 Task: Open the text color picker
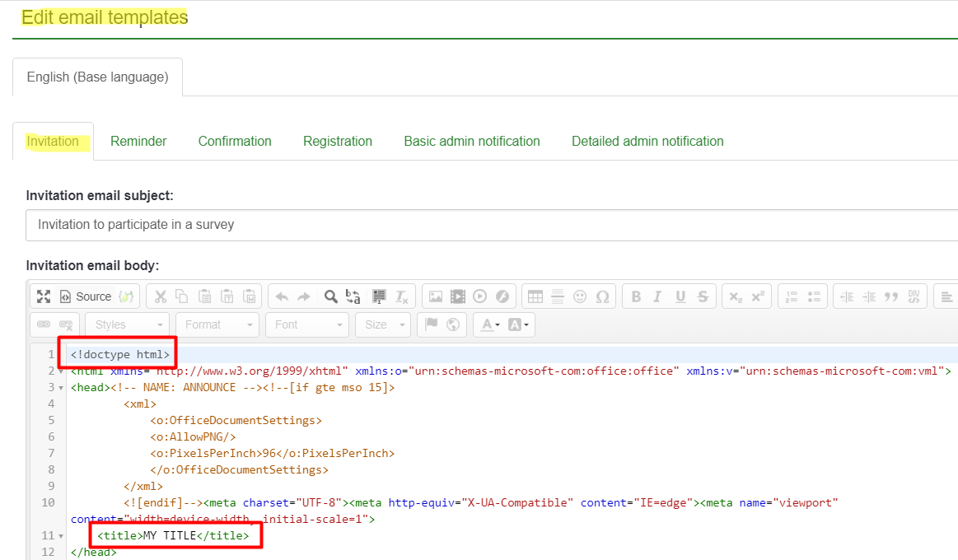coord(491,324)
